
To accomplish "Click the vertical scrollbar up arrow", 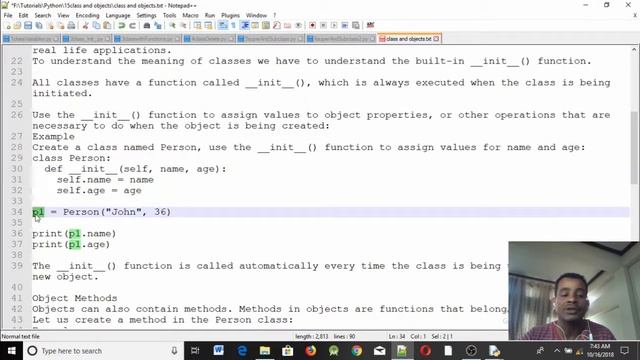I will pyautogui.click(x=634, y=49).
